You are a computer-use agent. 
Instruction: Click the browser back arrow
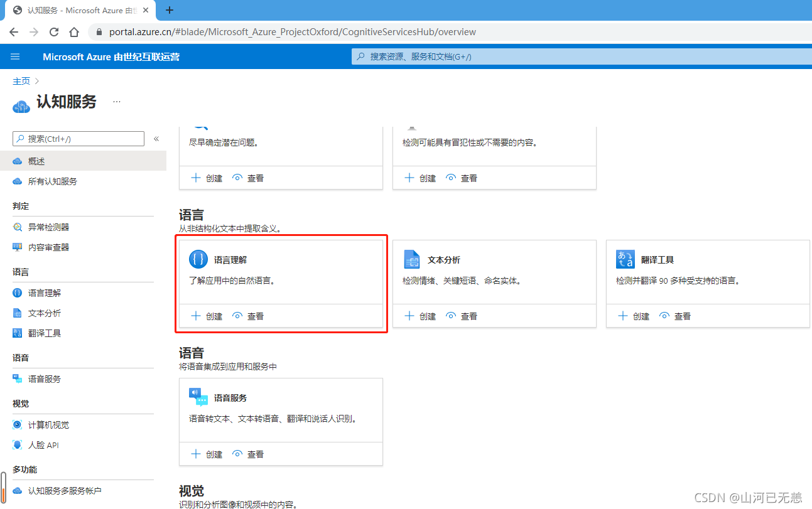pos(14,32)
